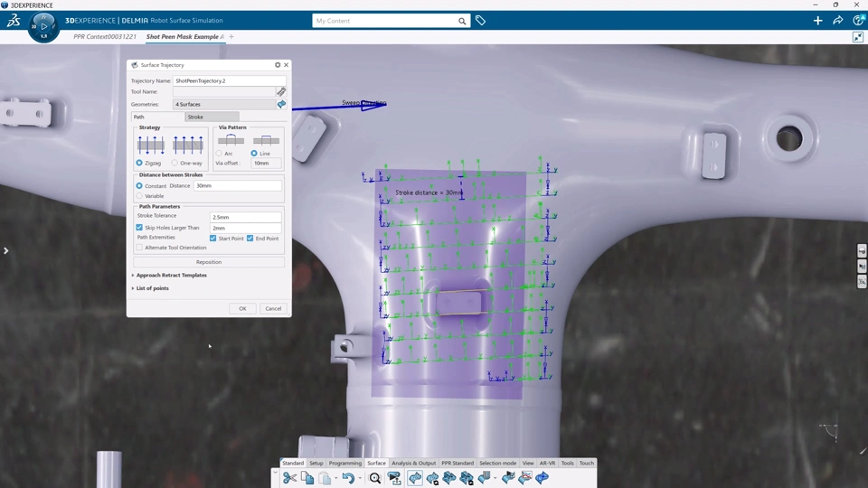Click the surface trajectory refresh icon

coord(432,477)
